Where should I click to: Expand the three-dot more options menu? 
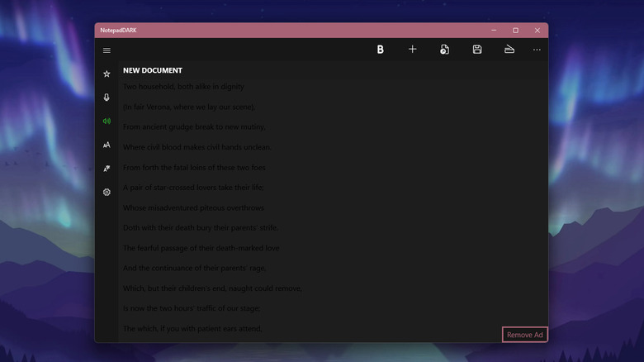(x=537, y=50)
